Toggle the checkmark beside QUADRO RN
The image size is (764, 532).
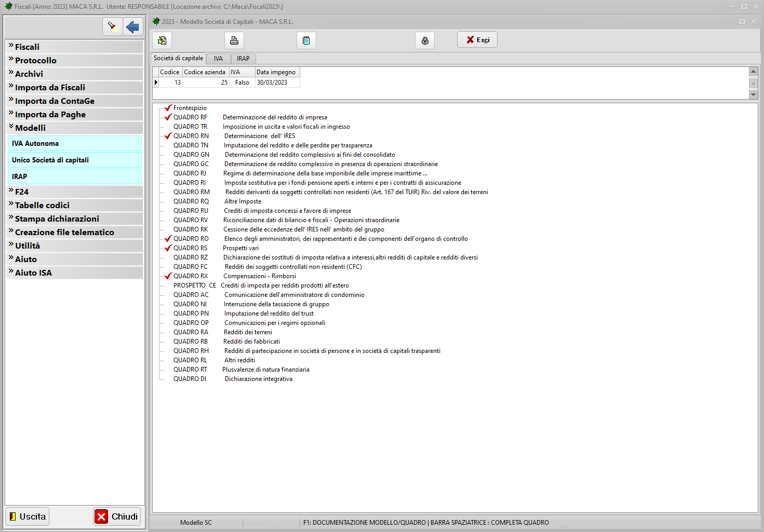coord(168,136)
